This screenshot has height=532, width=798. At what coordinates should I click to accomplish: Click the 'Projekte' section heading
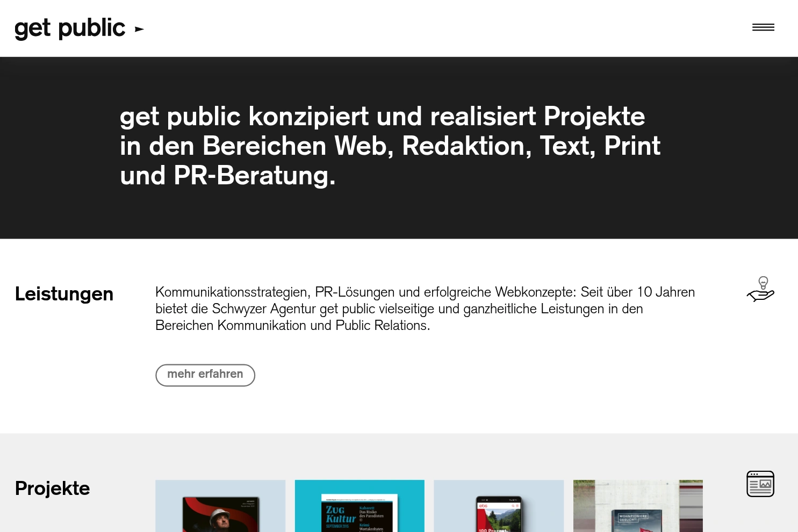52,489
